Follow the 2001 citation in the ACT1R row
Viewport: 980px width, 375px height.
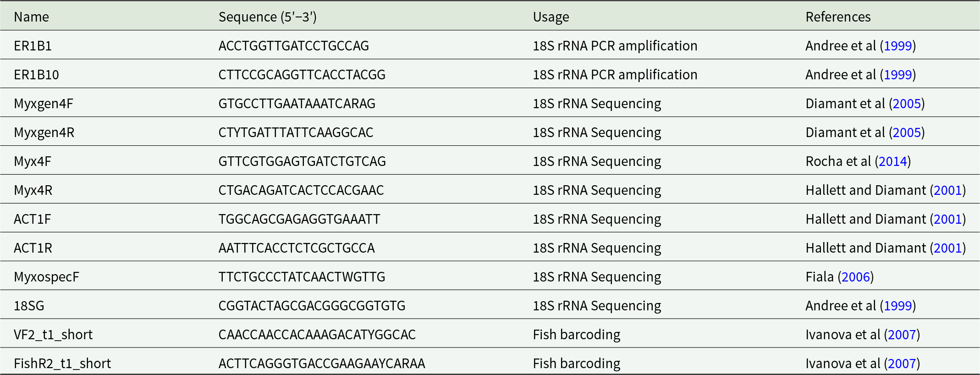[x=947, y=248]
